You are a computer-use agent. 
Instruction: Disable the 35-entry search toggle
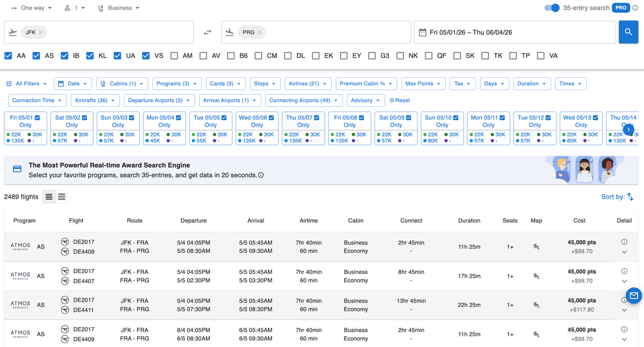[x=552, y=8]
